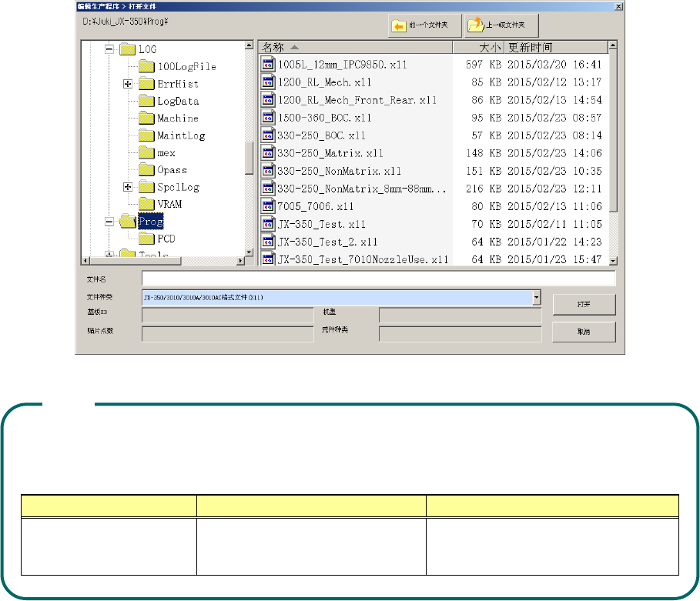Select the SpclLog folder icon
Viewport: 700px width, 601px height.
point(146,187)
